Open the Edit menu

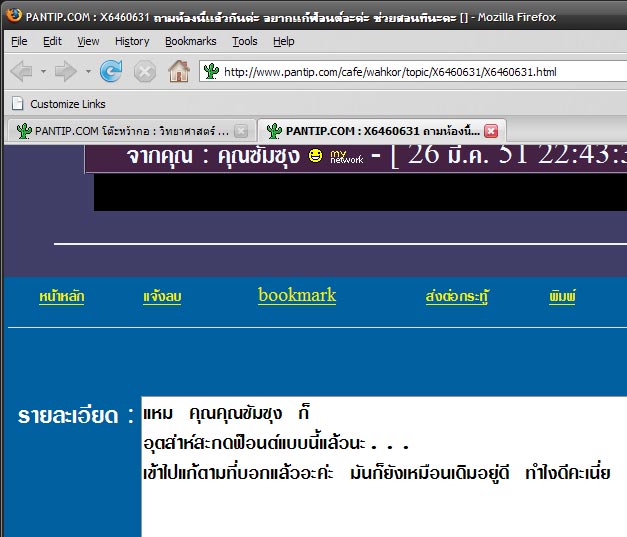point(52,41)
